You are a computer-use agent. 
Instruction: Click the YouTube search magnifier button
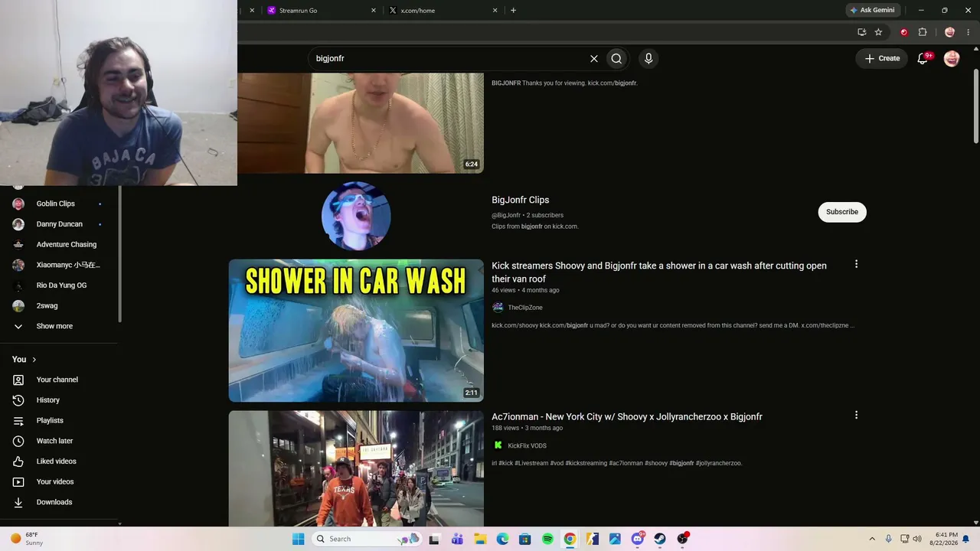(x=616, y=58)
